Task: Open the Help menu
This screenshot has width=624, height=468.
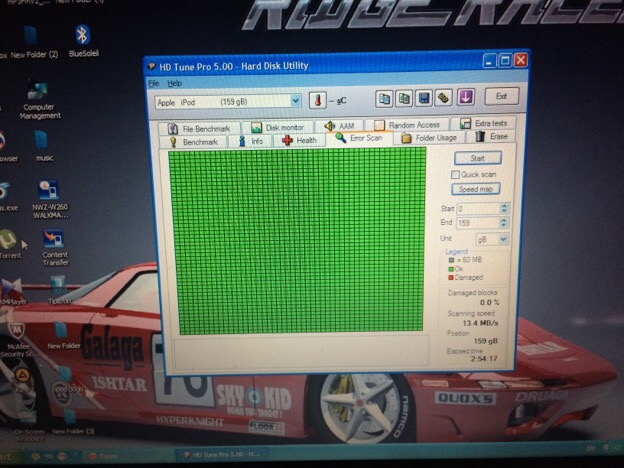Action: (x=175, y=83)
